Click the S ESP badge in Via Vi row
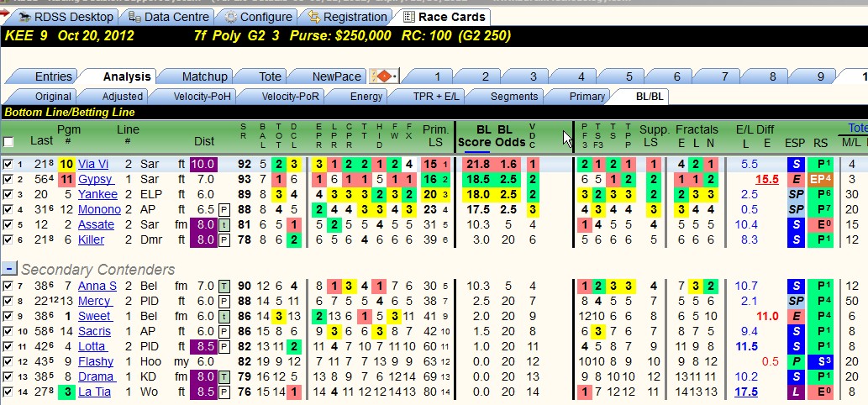This screenshot has width=868, height=405. tap(796, 165)
